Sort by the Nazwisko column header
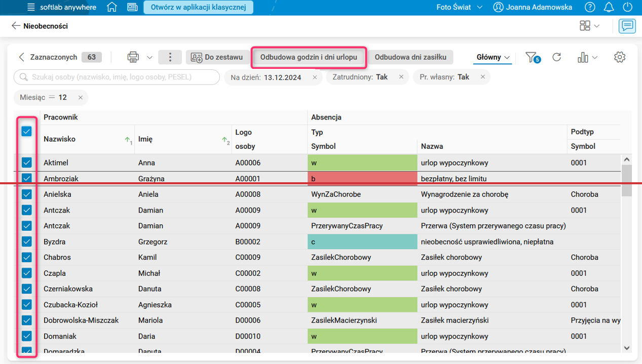The width and height of the screenshot is (642, 364). (x=60, y=139)
